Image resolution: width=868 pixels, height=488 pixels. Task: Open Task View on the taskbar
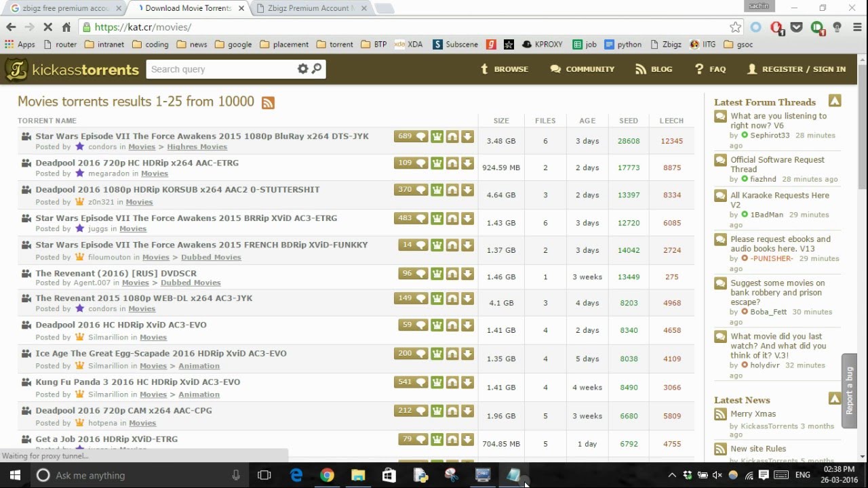click(264, 475)
